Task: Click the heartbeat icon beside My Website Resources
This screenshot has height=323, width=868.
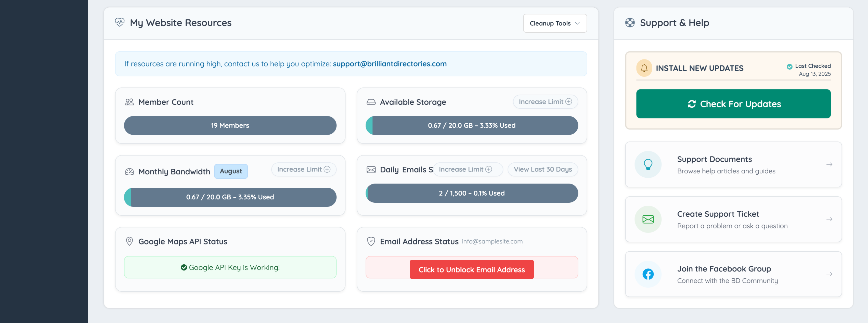Action: click(120, 23)
